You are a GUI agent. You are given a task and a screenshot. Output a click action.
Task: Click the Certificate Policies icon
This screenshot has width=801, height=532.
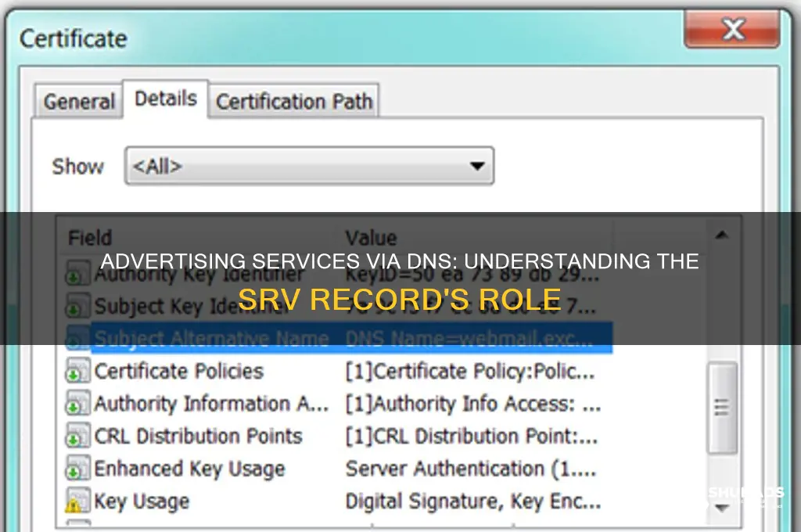(x=77, y=371)
